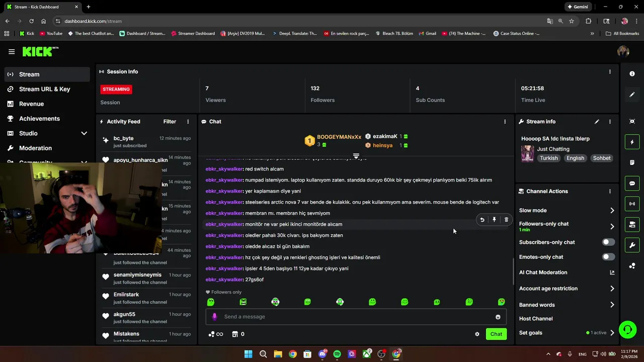
Task: Click the English stream tag
Action: [x=575, y=158]
